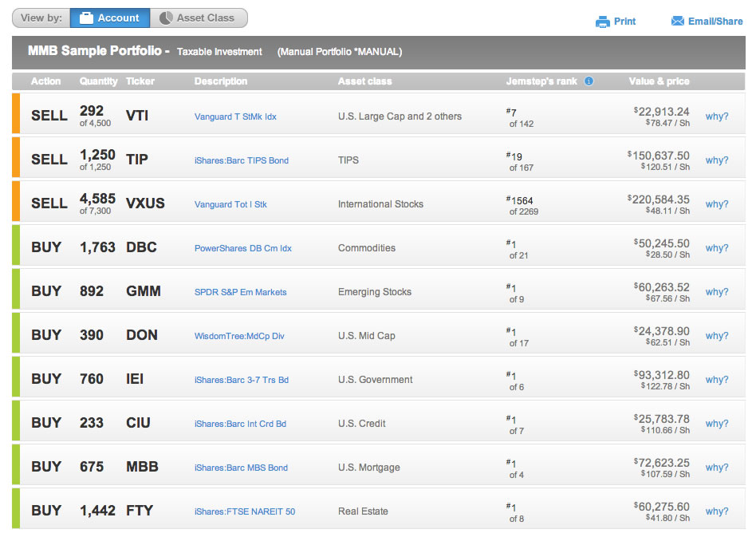Click the $150,637.50 value
Screen dimensions: 756x537
(x=659, y=156)
